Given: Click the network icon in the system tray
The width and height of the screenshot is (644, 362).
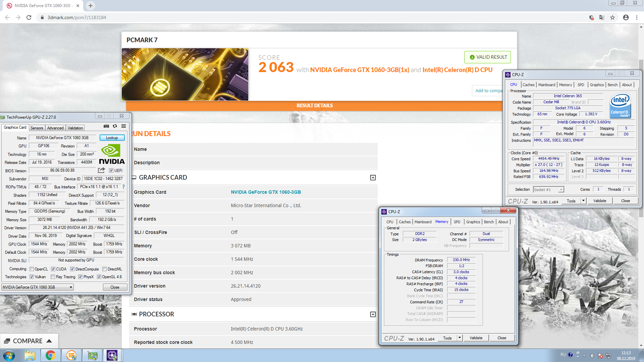Looking at the screenshot, I should [608, 355].
